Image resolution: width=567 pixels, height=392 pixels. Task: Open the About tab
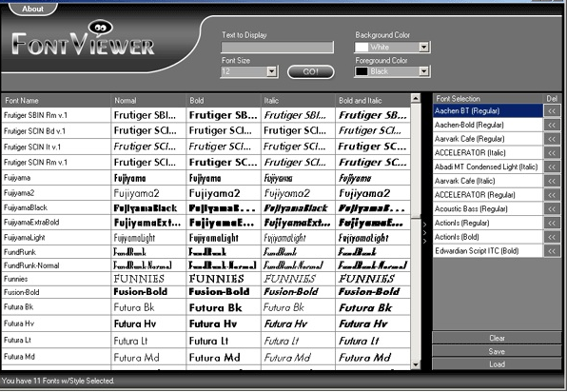pyautogui.click(x=33, y=9)
